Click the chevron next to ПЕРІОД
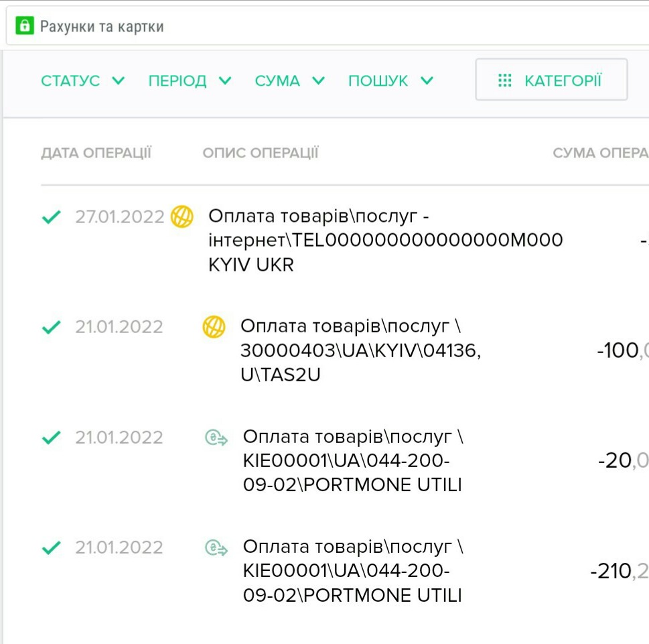Viewport: 649px width, 644px height. pyautogui.click(x=225, y=80)
